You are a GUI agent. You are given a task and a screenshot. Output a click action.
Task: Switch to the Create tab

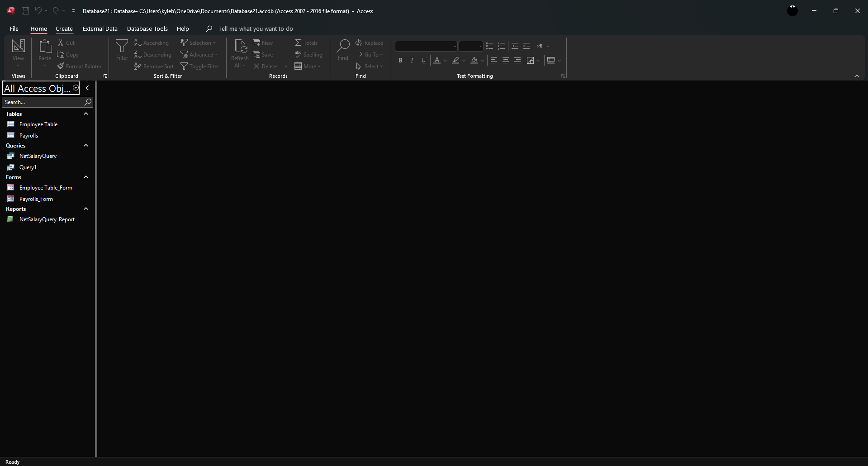click(x=64, y=29)
